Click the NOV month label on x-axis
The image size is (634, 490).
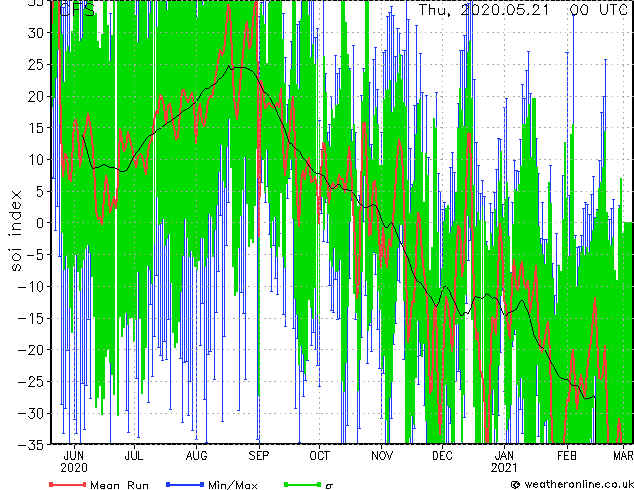tap(382, 456)
